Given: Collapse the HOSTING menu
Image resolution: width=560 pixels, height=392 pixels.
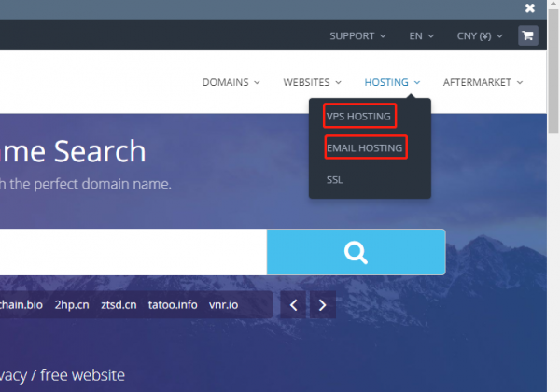Looking at the screenshot, I should point(392,82).
